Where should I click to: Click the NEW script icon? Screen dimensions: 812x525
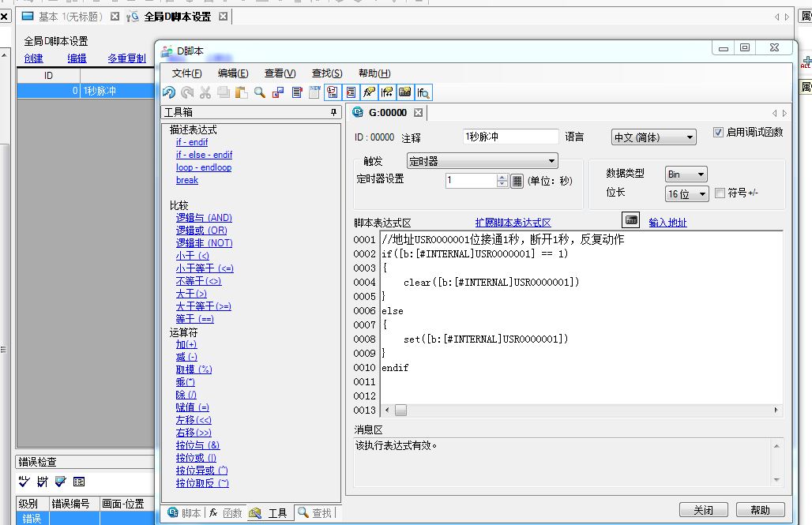pos(314,92)
